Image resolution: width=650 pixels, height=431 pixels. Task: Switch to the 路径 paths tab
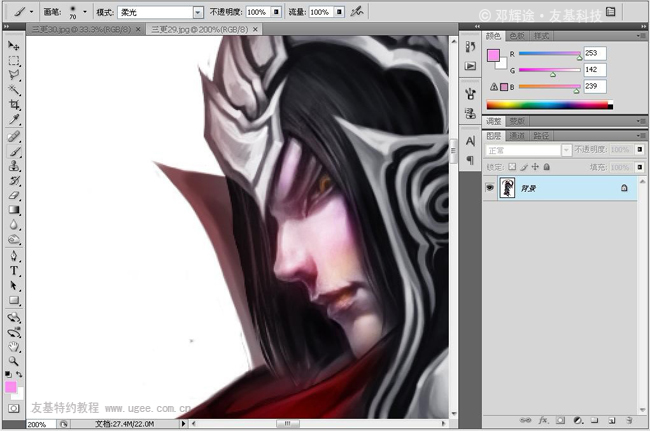coord(541,136)
